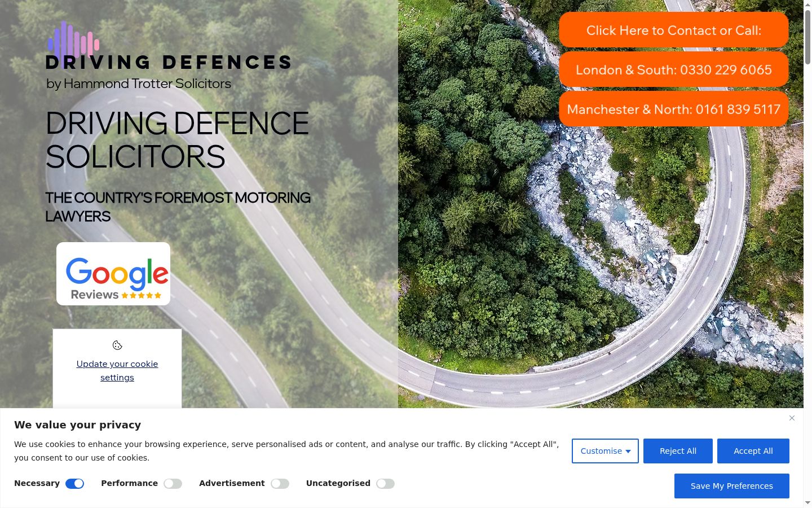
Task: Enable the Performance cookies switch
Action: point(173,484)
